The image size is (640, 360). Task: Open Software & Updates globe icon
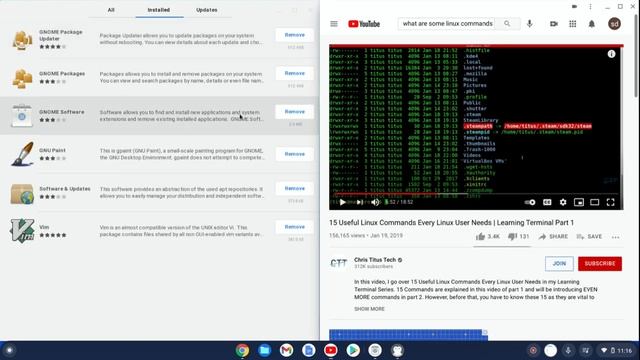click(22, 193)
